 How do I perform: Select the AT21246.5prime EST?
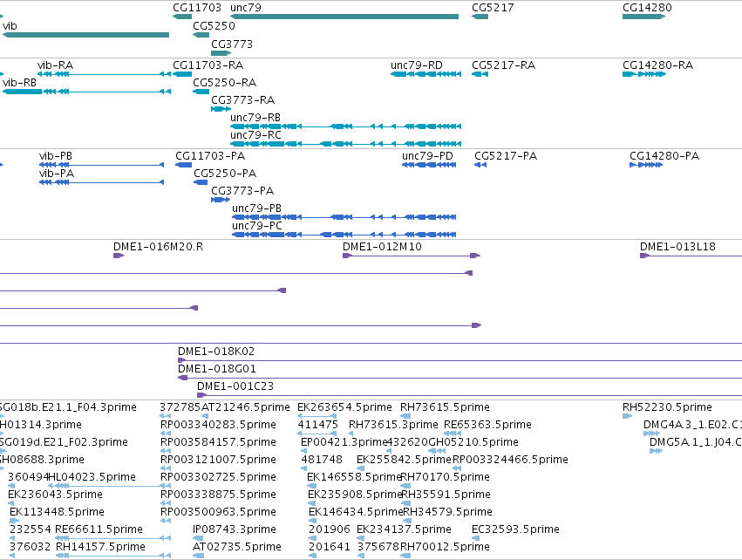coord(204,416)
